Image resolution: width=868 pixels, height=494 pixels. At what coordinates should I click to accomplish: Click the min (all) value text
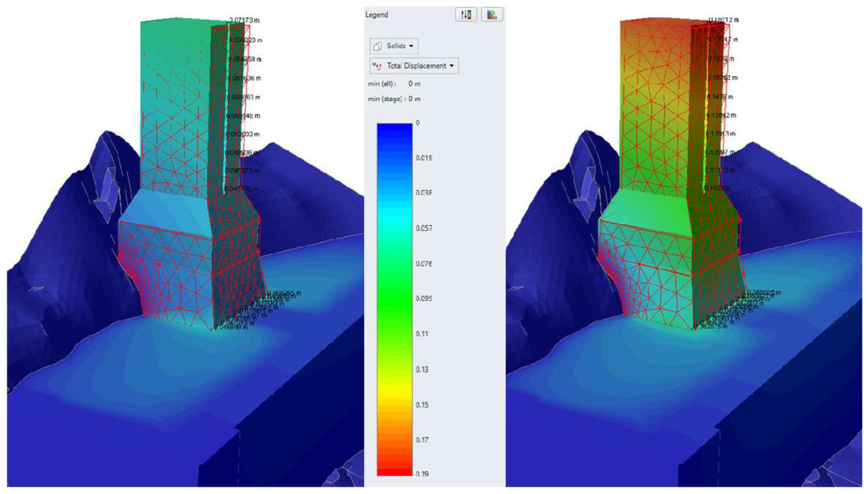[x=414, y=84]
